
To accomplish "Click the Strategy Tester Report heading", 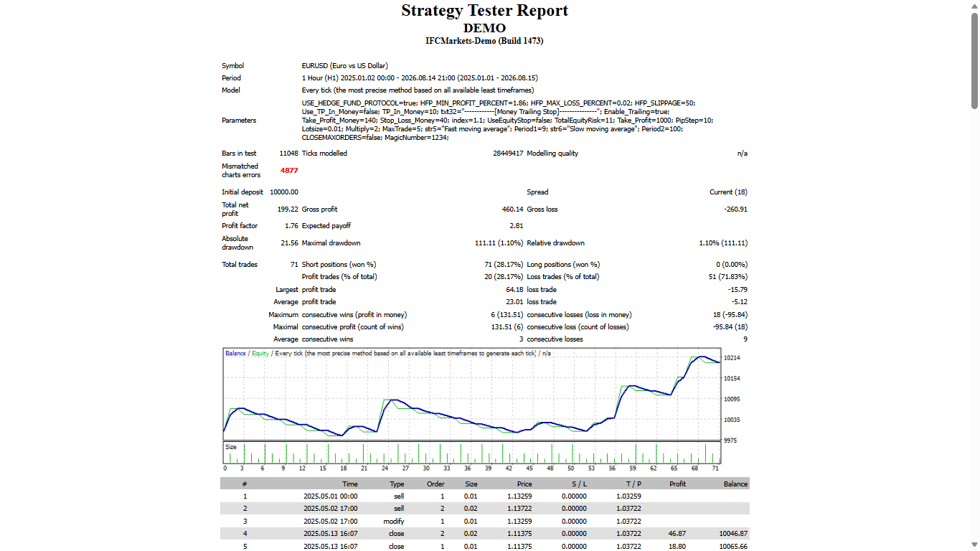I will click(485, 11).
